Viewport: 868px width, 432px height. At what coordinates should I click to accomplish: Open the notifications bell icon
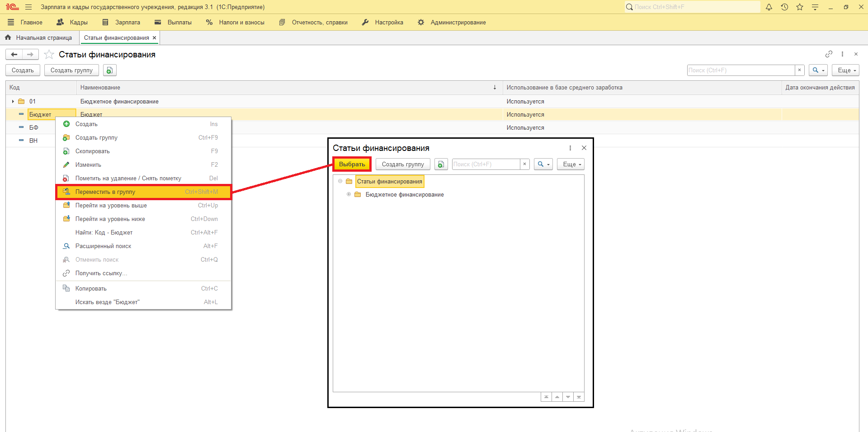click(x=769, y=7)
